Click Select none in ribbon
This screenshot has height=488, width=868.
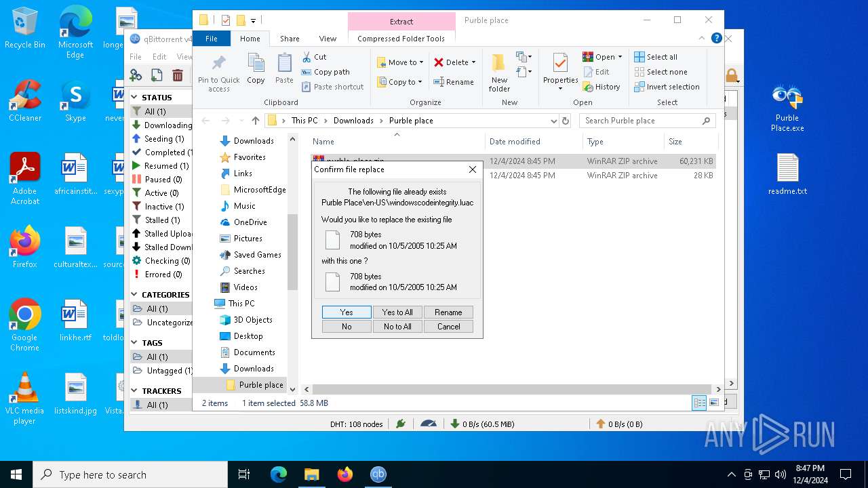(660, 72)
